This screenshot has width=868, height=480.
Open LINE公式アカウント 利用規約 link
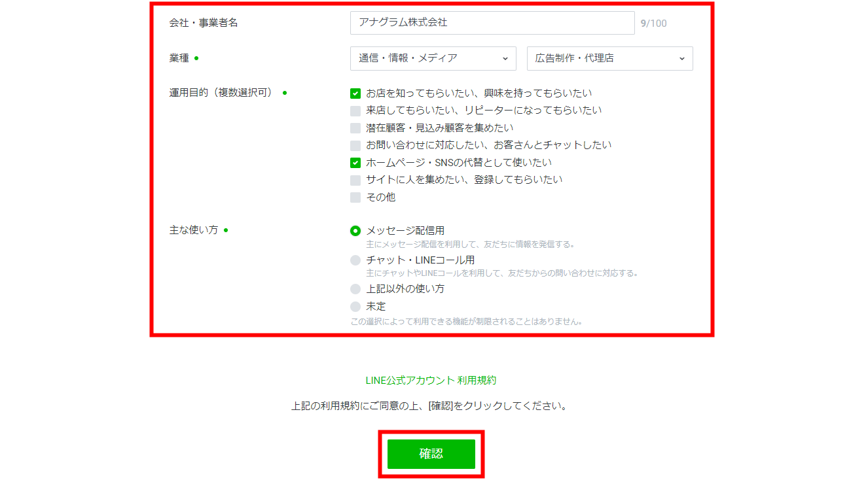pos(431,380)
